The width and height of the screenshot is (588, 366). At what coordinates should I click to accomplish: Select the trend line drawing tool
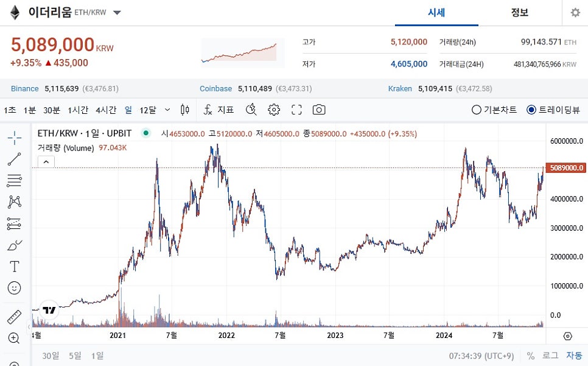(15, 159)
